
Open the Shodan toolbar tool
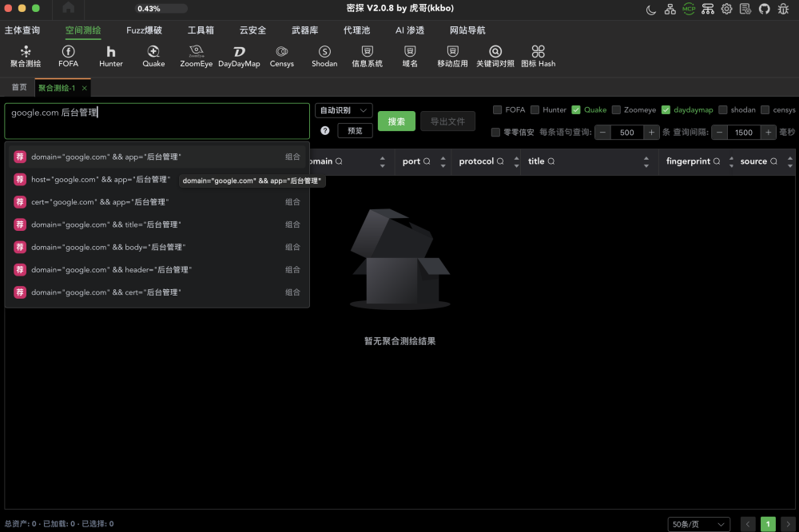pyautogui.click(x=324, y=57)
